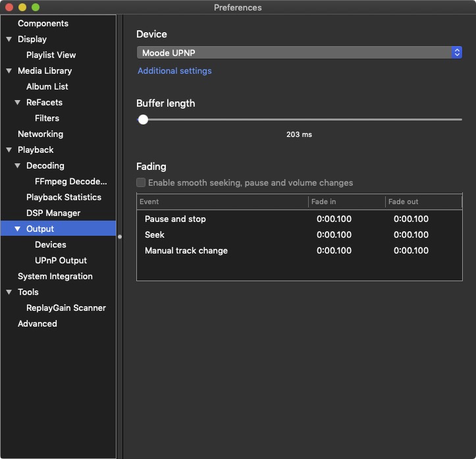The height and width of the screenshot is (459, 476).
Task: Select the Seek row in fading table
Action: point(155,235)
